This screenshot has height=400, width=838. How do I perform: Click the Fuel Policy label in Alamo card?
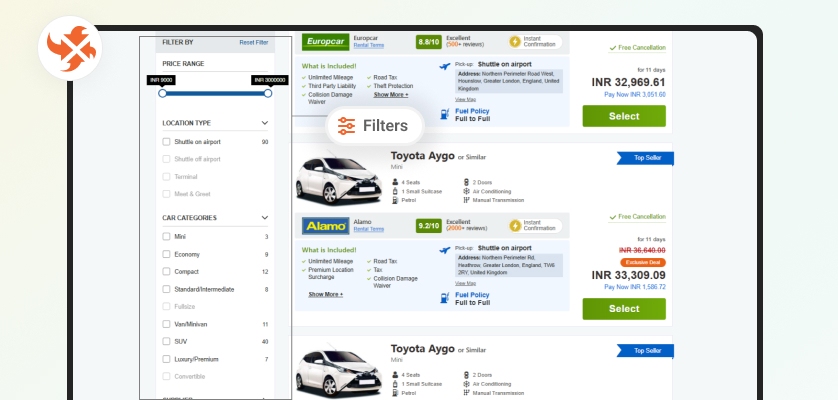point(472,295)
